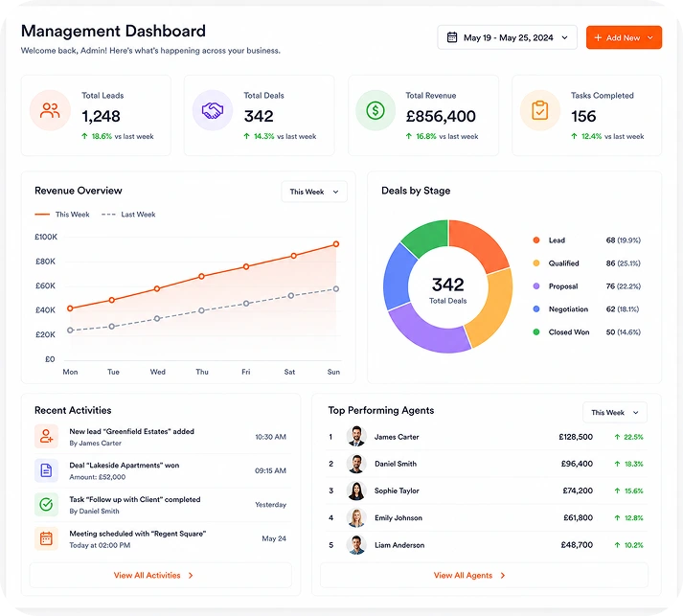Click the Total Deals handshake icon
This screenshot has width=683, height=616.
tap(213, 111)
